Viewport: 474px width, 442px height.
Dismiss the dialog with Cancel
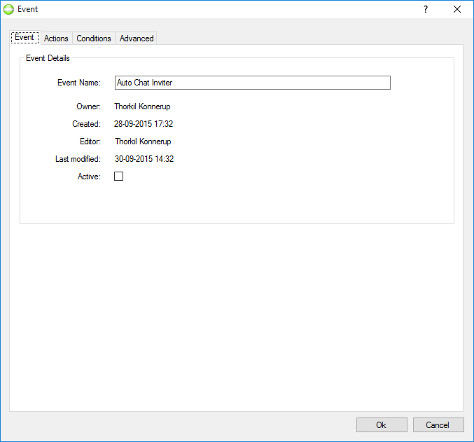click(x=438, y=425)
